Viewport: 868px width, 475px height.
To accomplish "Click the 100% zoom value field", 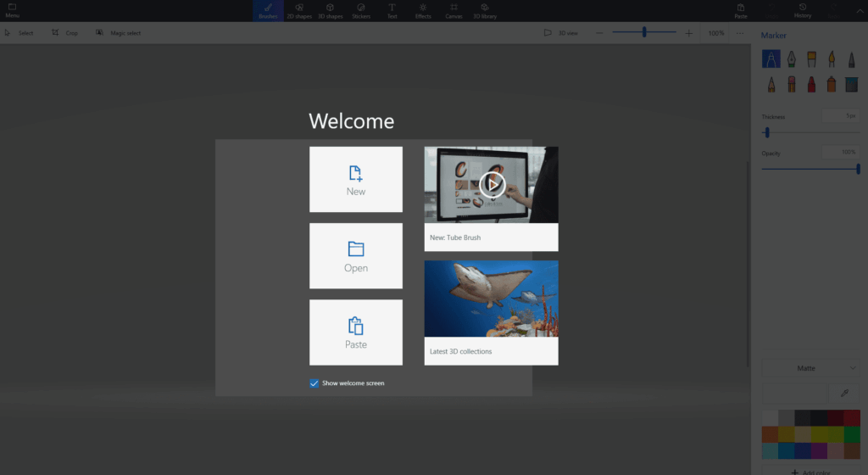I will [715, 33].
